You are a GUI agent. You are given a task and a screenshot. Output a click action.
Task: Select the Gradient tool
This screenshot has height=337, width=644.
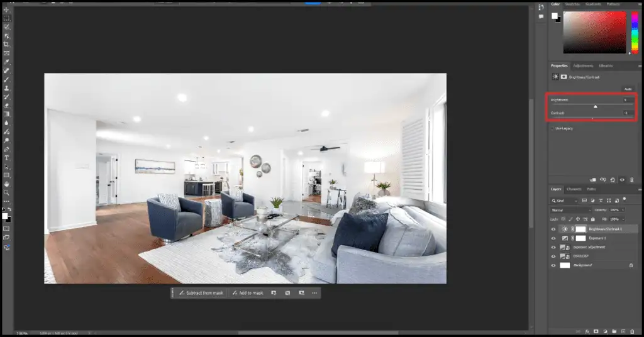coord(6,114)
